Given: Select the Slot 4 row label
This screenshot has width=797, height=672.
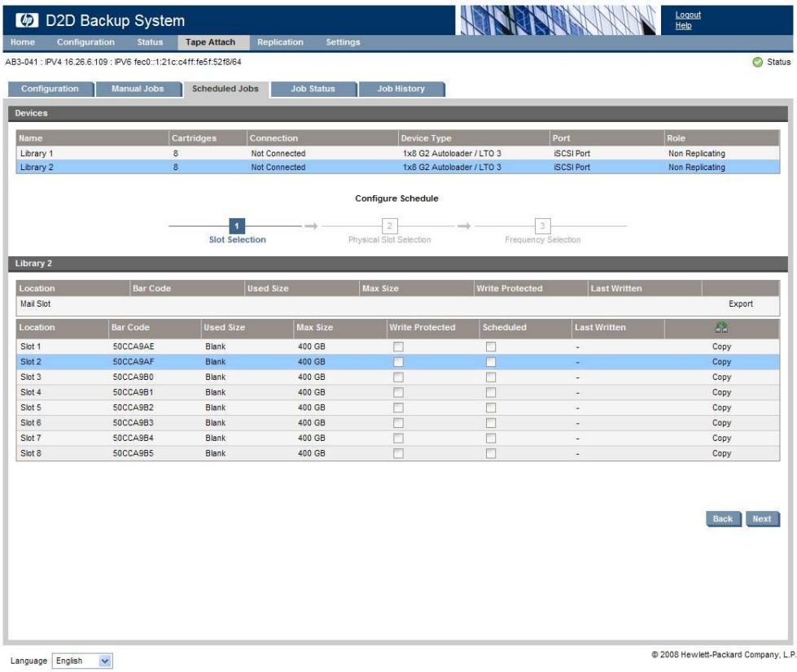Looking at the screenshot, I should 30,392.
